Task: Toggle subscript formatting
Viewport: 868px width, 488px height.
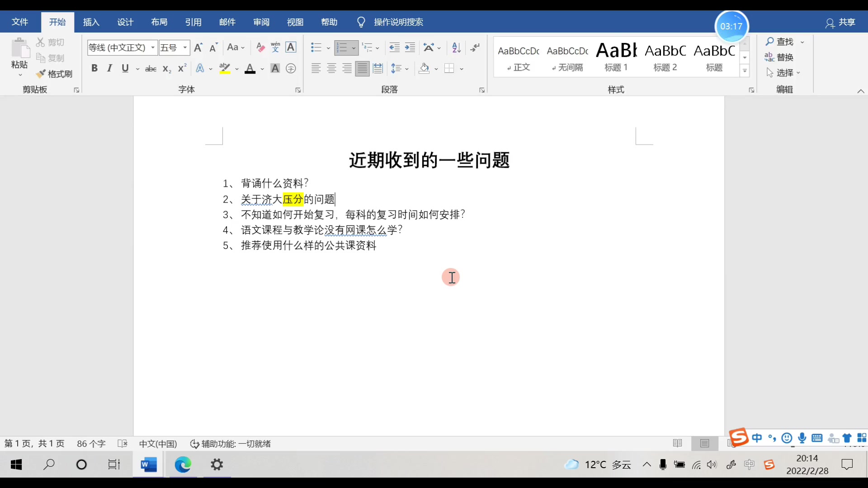Action: (x=166, y=69)
